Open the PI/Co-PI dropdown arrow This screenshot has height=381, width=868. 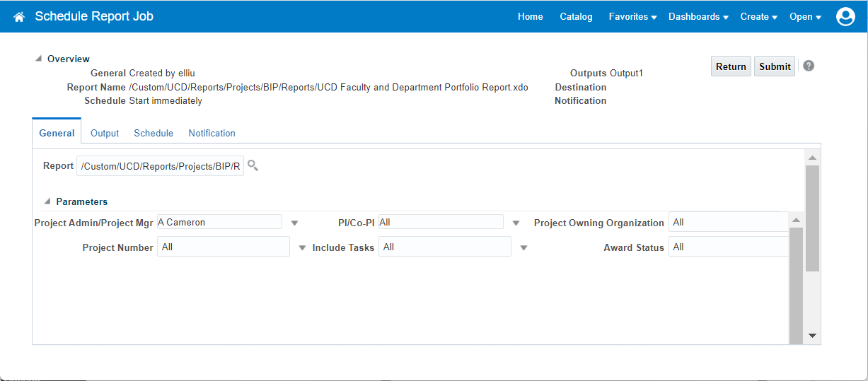516,223
